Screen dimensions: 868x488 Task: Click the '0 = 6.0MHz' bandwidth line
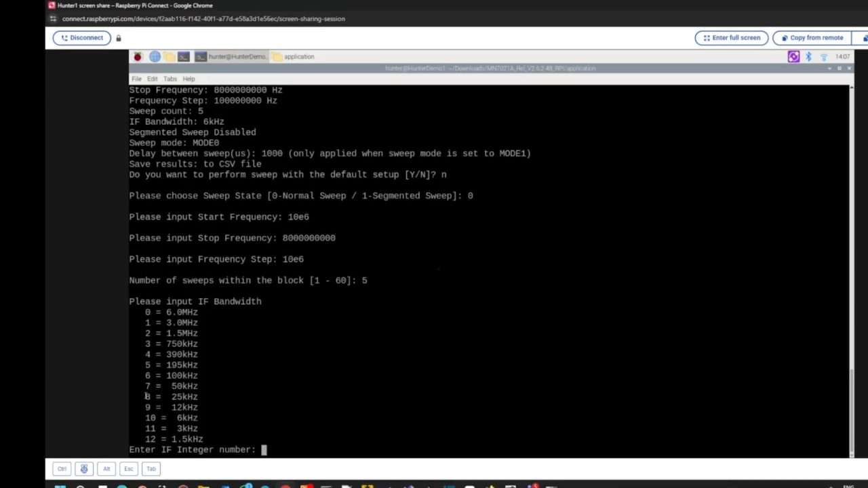172,312
